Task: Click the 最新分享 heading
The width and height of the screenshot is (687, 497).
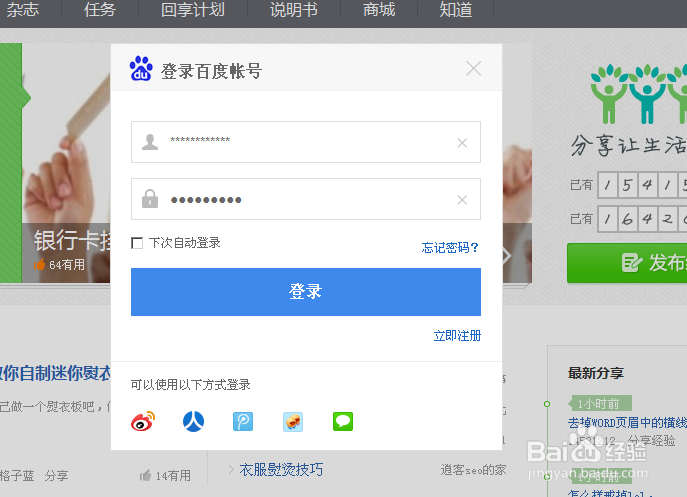Action: [596, 373]
